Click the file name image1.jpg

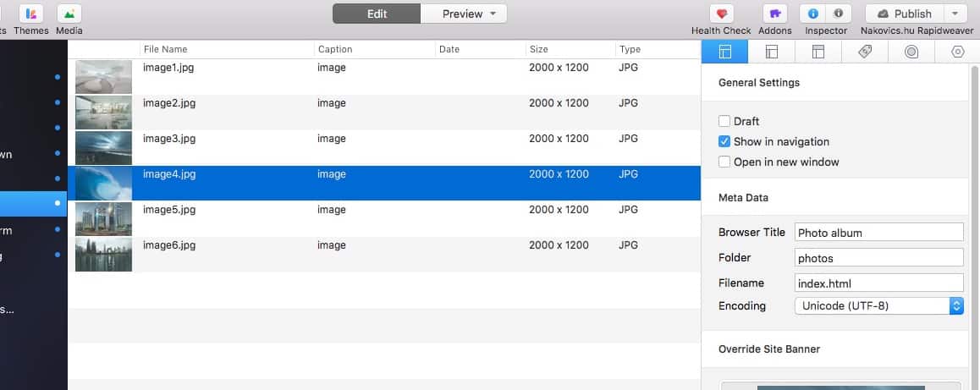(x=168, y=68)
